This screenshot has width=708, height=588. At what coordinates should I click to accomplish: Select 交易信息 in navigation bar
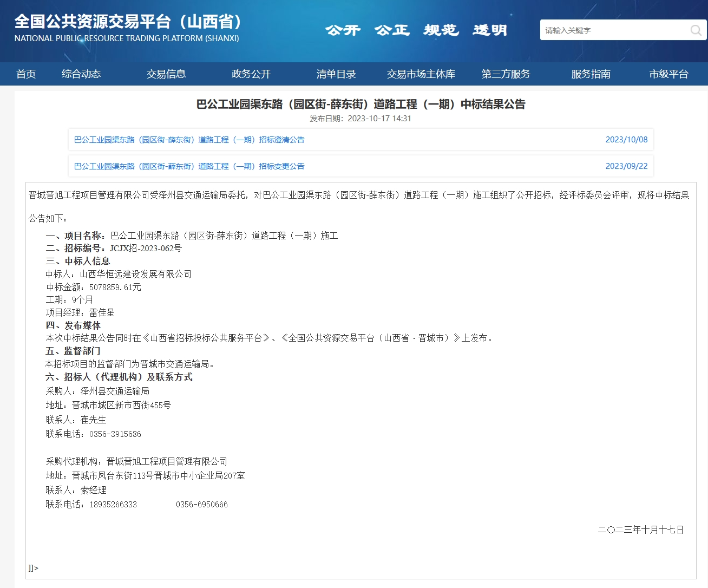(166, 74)
